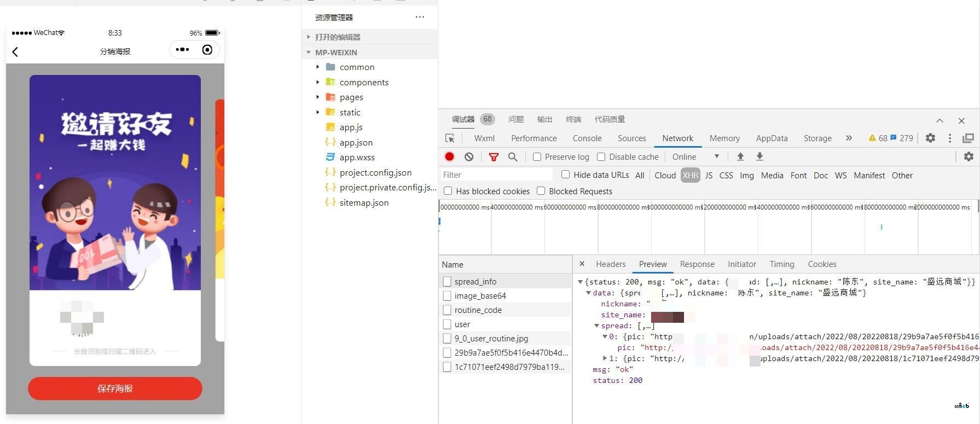Screen dimensions: 980x424
Task: Filter requests by Img type
Action: (747, 175)
